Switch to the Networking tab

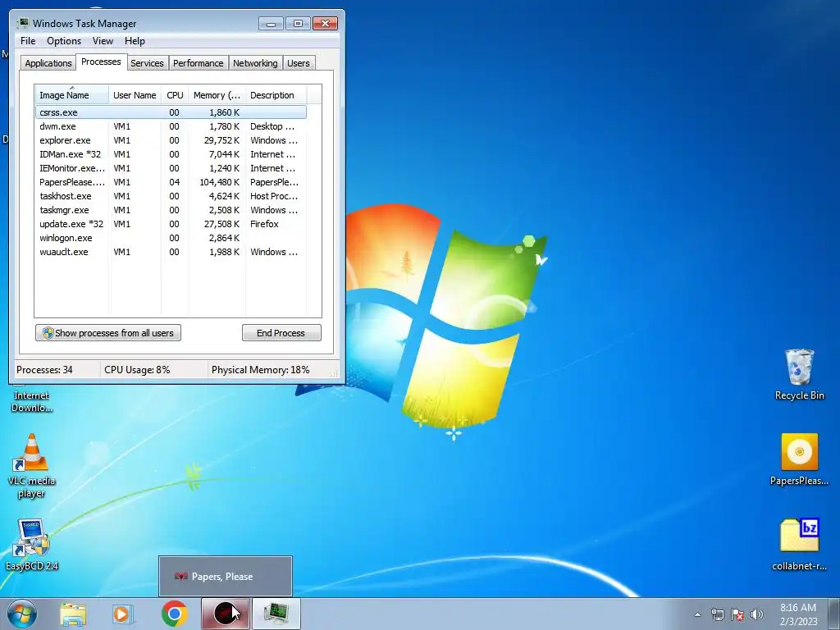pyautogui.click(x=255, y=63)
